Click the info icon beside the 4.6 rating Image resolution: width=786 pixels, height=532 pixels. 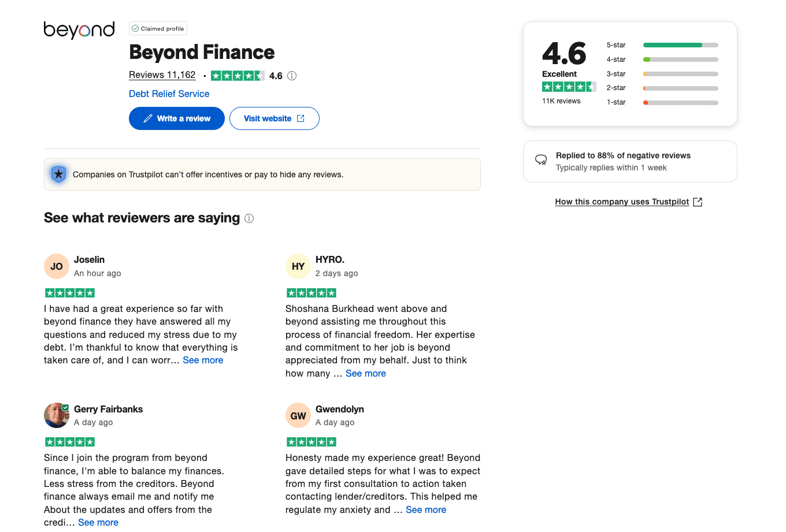[x=292, y=76]
